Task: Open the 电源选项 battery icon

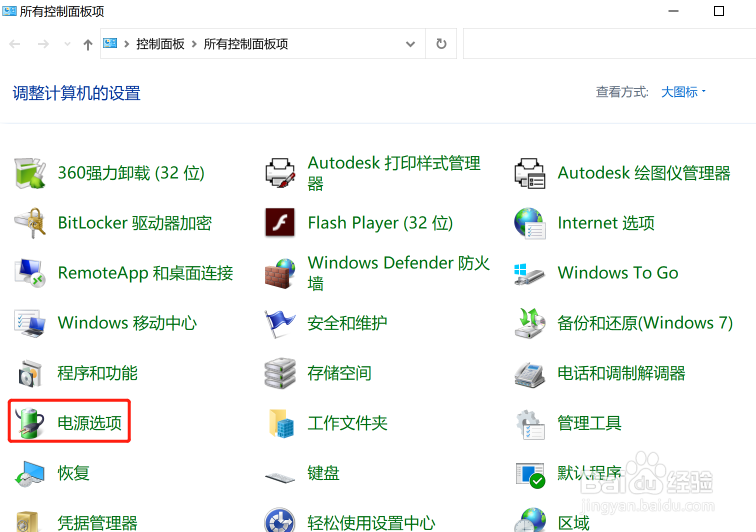Action: [x=30, y=423]
